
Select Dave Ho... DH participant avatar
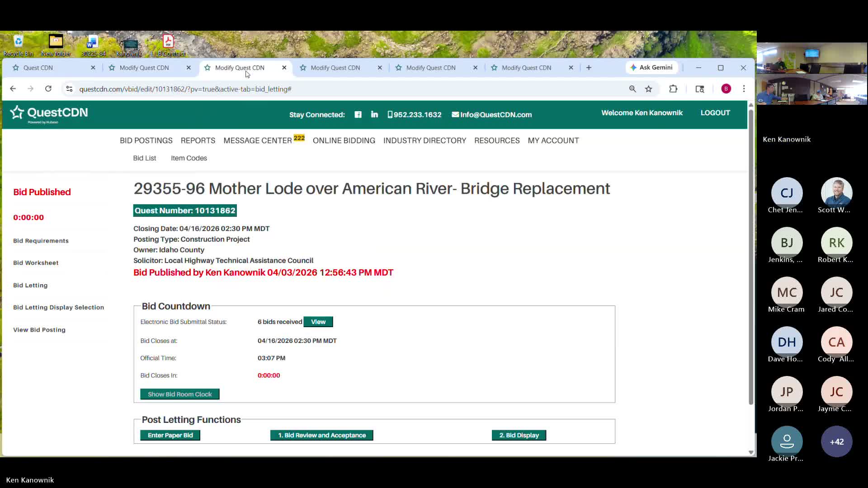787,342
